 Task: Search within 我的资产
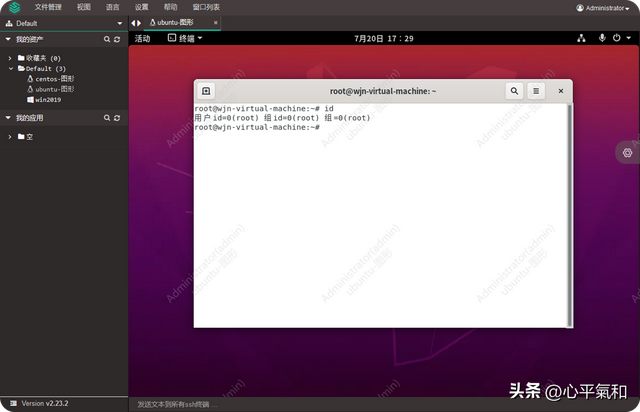107,39
